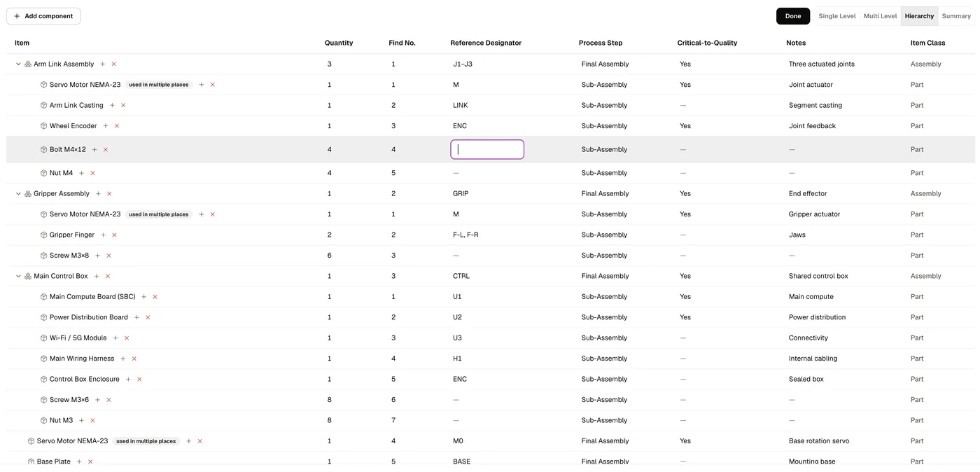
Task: Delete Control Box Enclosure with red X
Action: click(139, 379)
